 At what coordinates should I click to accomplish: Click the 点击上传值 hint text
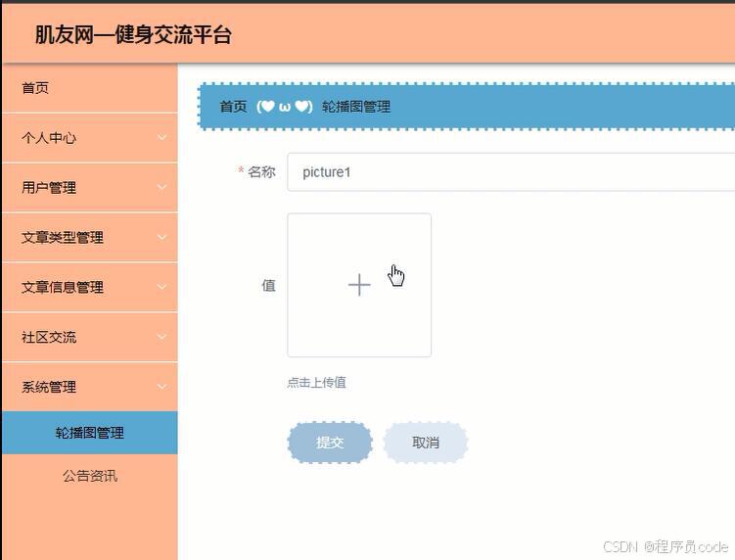[317, 383]
